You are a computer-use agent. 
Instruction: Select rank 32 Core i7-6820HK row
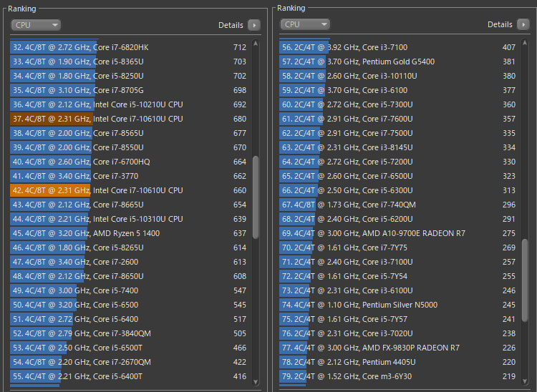(130, 47)
